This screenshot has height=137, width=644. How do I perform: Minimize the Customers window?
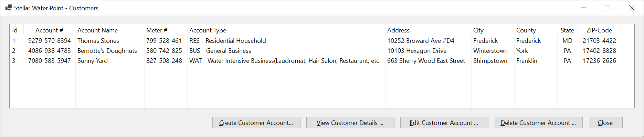pyautogui.click(x=583, y=8)
